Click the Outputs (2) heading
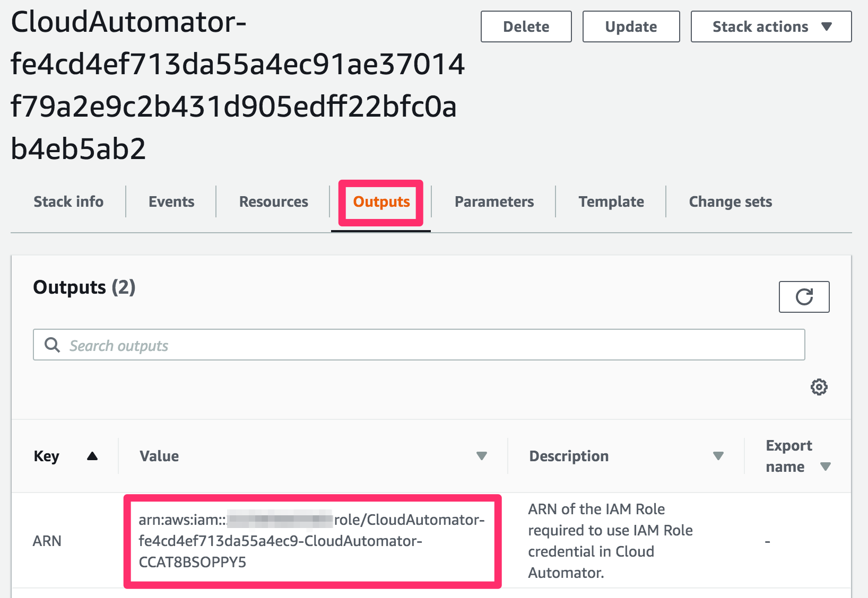 point(84,287)
